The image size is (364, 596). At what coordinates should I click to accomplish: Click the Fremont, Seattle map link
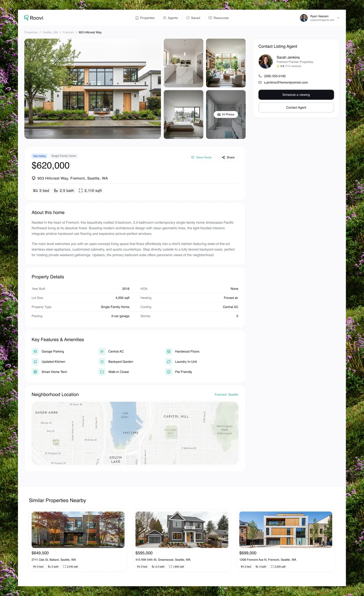[226, 395]
